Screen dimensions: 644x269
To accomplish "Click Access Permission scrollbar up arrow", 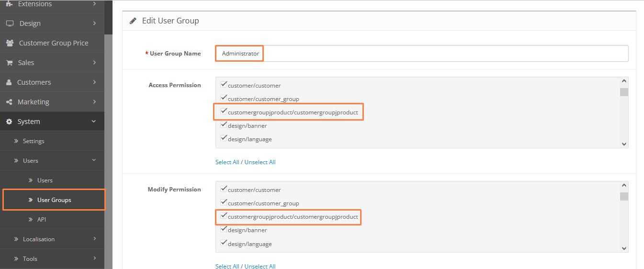I will pos(624,81).
